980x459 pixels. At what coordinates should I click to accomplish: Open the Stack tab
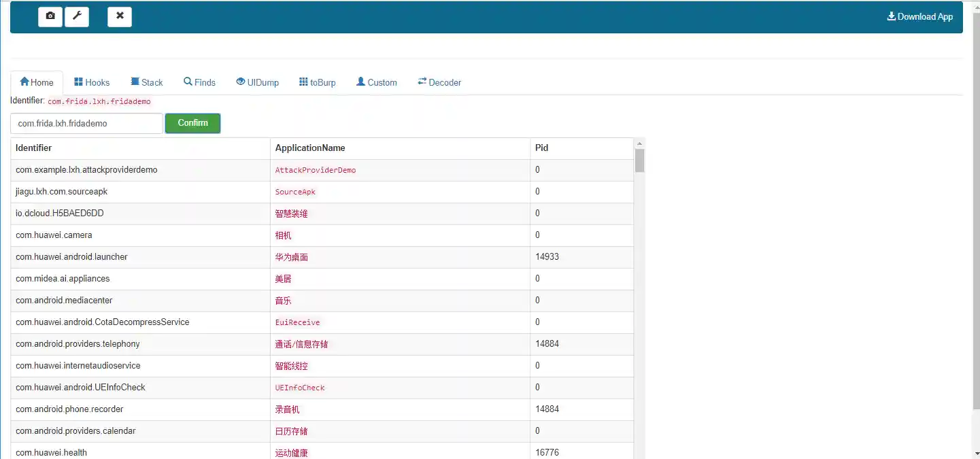click(x=147, y=82)
